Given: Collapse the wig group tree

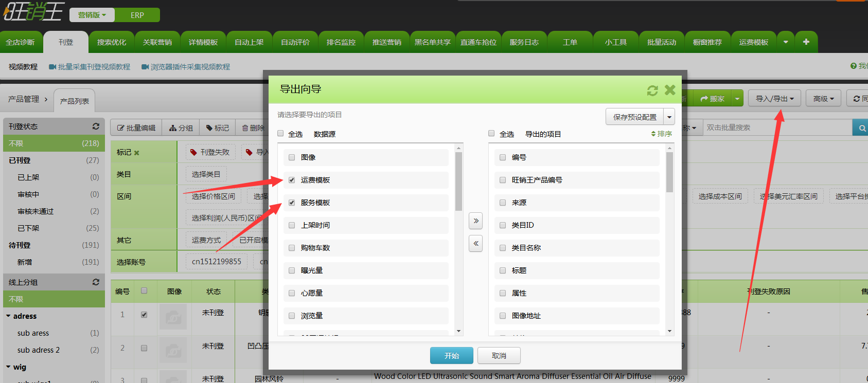Looking at the screenshot, I should (8, 367).
